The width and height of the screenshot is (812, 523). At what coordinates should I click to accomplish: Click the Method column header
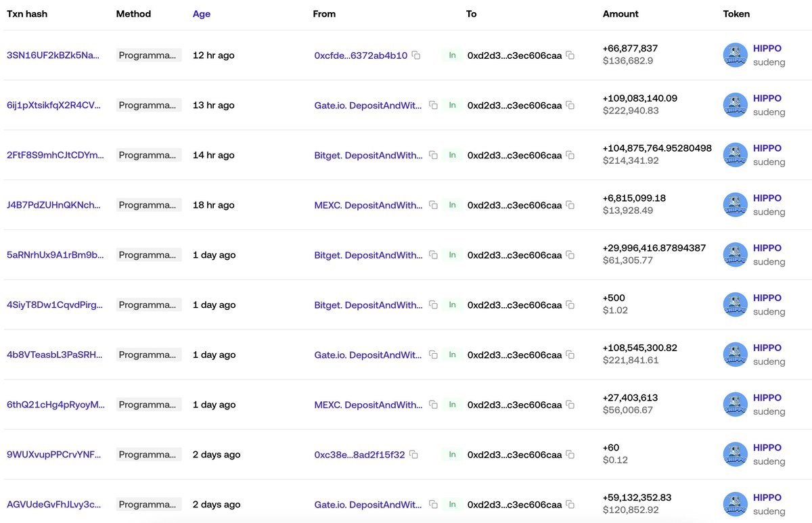[x=133, y=14]
